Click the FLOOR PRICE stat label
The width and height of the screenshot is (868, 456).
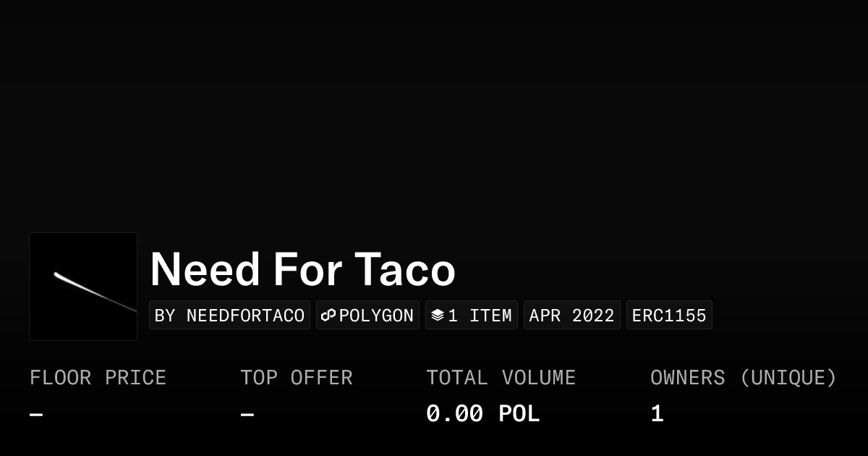click(98, 378)
